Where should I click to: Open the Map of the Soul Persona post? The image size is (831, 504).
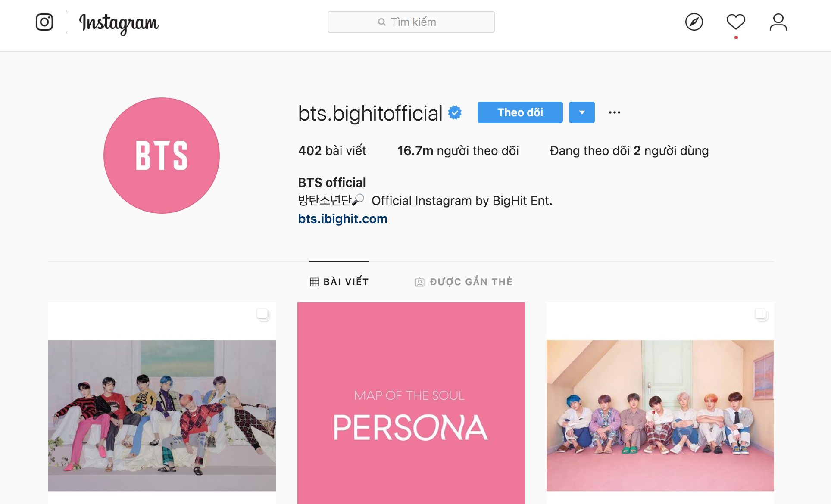[x=411, y=403]
